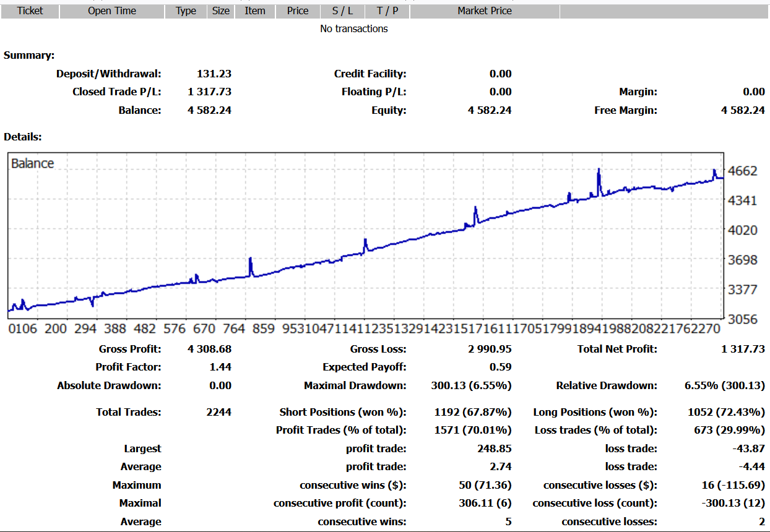This screenshot has height=532, width=770.
Task: Click the Absolute Drawdown label
Action: 109,386
